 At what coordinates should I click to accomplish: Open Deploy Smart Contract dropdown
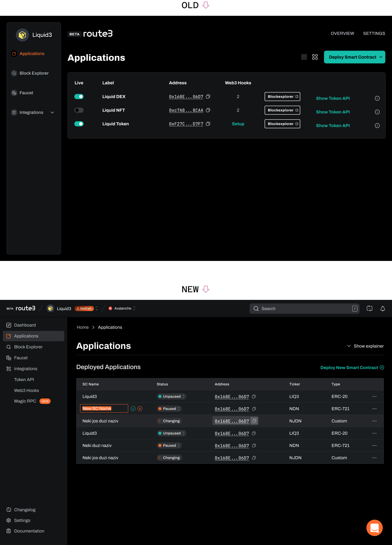(x=354, y=57)
